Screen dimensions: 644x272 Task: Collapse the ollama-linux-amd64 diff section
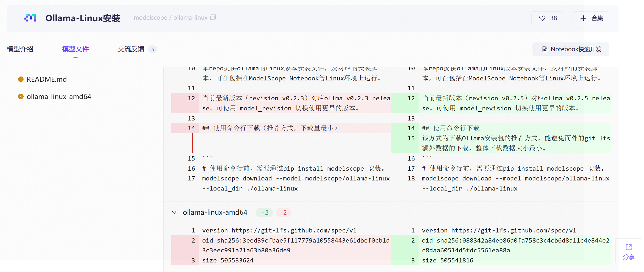pyautogui.click(x=174, y=212)
